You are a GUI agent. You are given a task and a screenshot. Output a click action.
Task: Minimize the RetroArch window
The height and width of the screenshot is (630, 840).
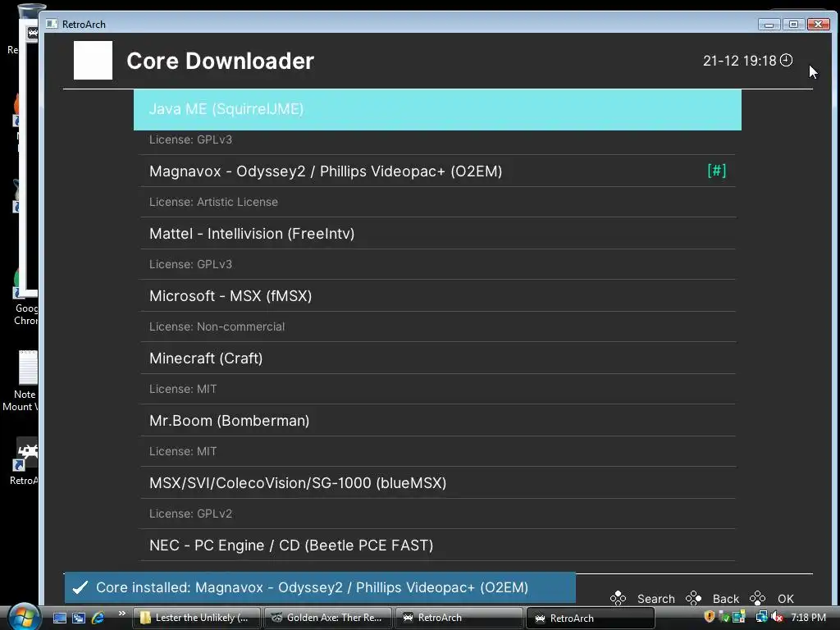769,24
